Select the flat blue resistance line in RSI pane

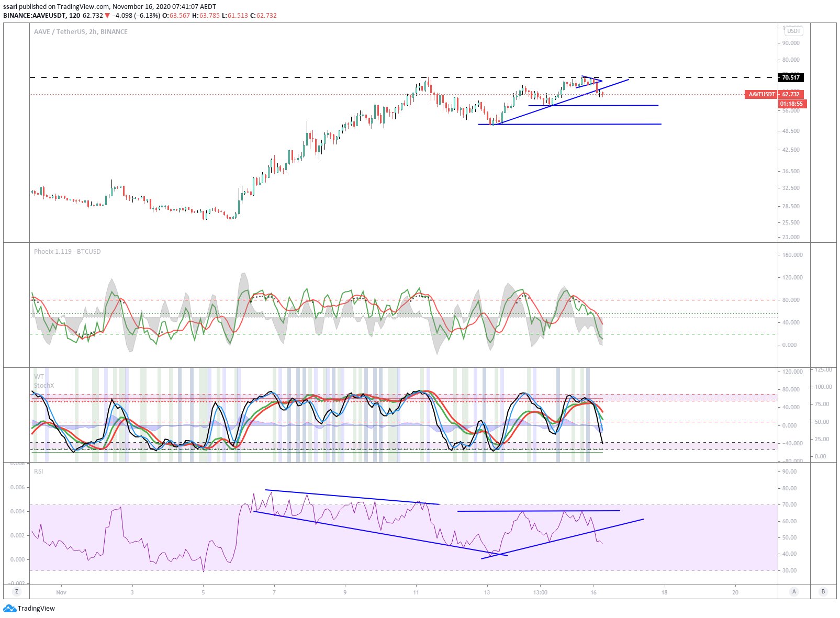(539, 511)
